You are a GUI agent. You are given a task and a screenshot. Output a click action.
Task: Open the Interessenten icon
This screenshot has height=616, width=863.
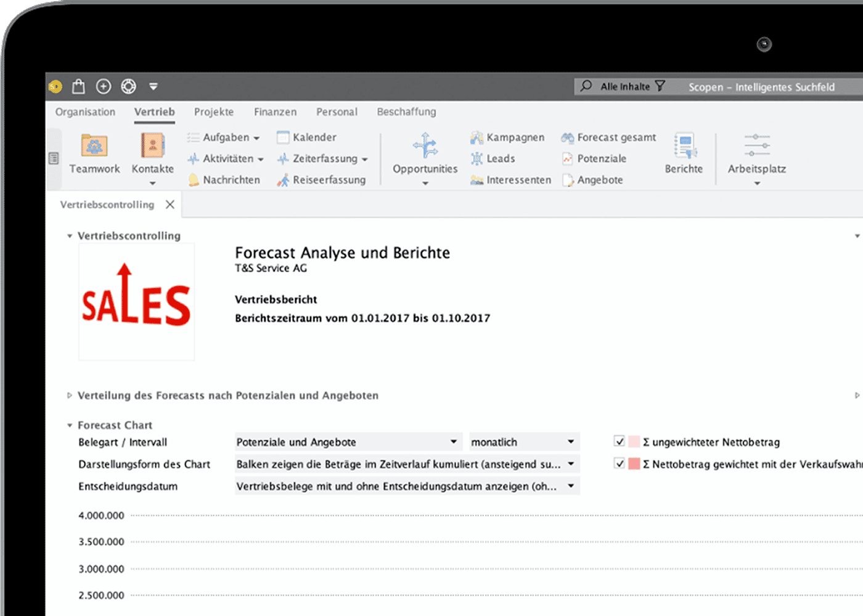pos(476,180)
